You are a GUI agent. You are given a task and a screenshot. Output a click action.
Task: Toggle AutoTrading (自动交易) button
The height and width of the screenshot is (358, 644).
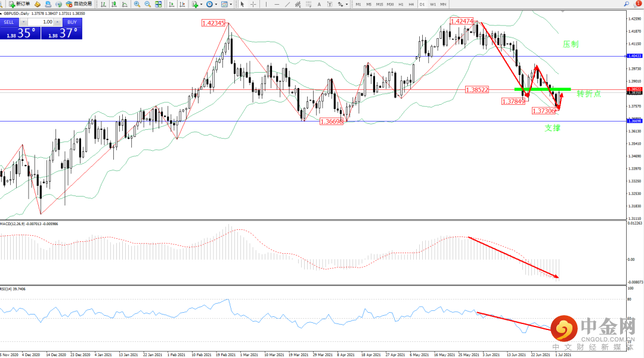click(x=79, y=4)
